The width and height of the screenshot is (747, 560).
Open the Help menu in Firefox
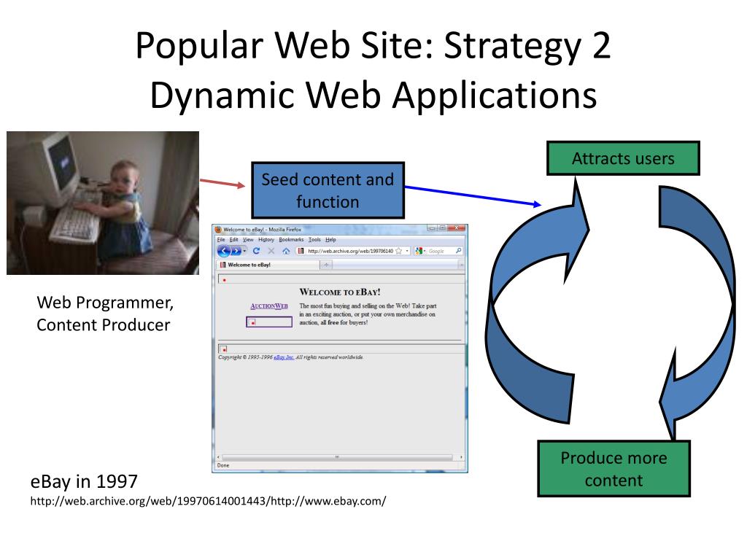coord(330,239)
